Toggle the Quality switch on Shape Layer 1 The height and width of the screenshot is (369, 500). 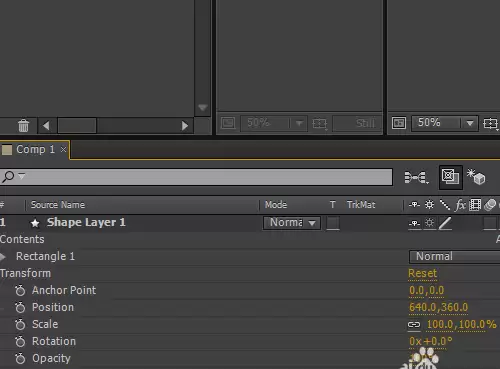tap(445, 223)
